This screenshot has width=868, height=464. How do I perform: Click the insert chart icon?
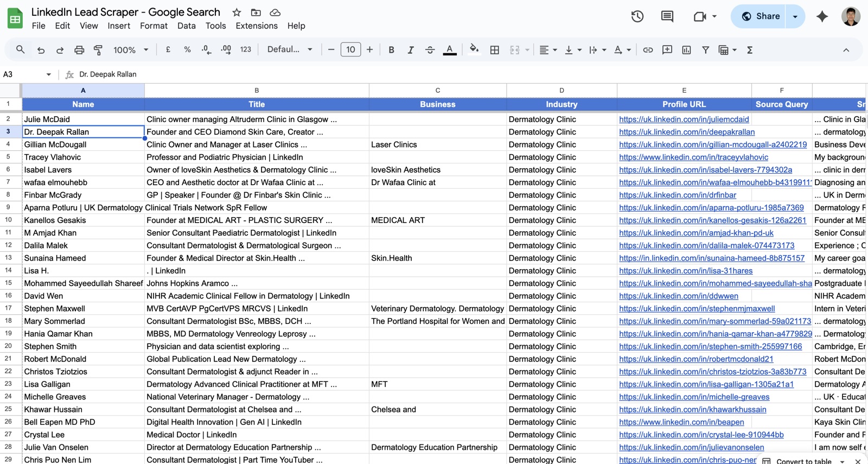686,50
